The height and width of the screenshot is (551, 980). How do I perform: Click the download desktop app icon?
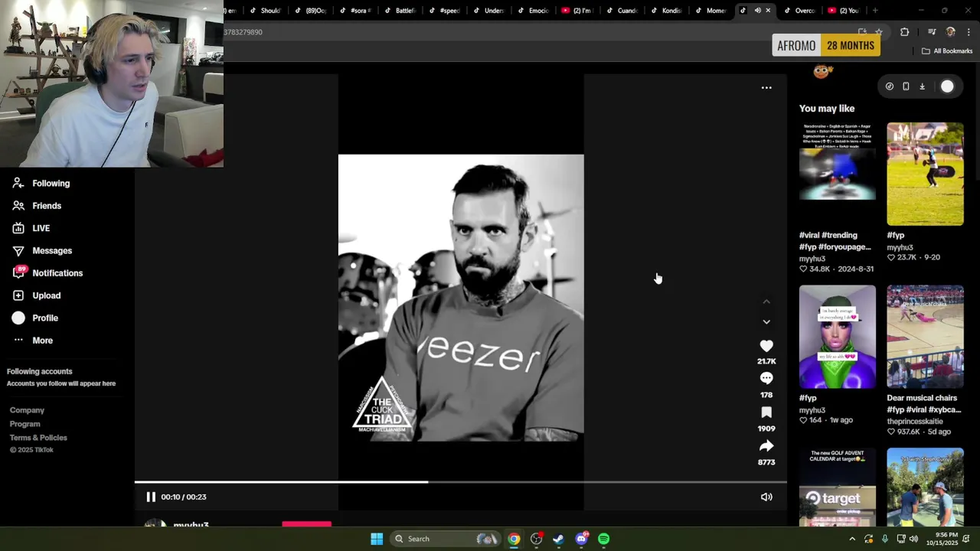pos(922,86)
